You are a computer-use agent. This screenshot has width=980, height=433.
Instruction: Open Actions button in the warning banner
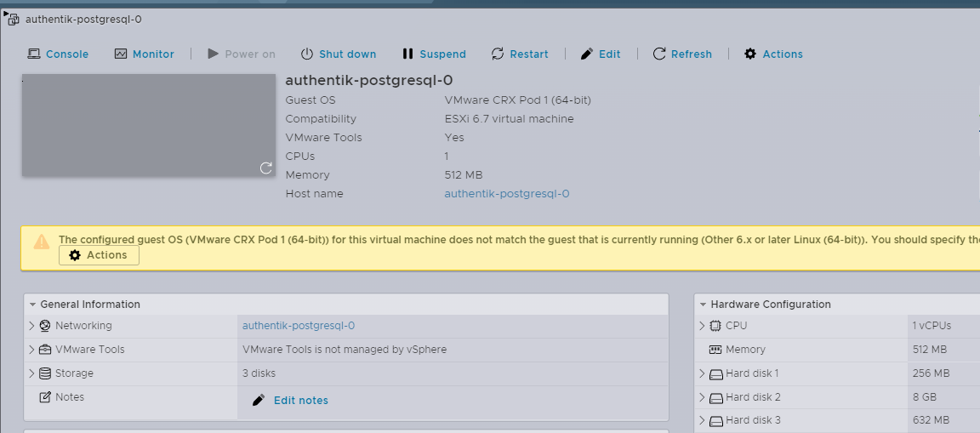tap(99, 255)
